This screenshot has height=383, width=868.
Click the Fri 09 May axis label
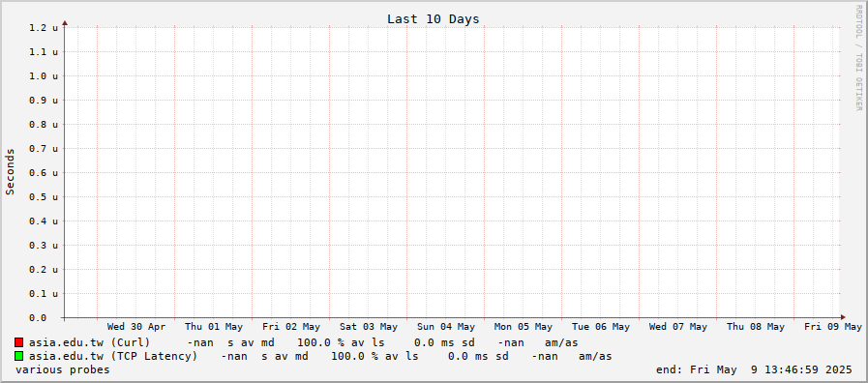[833, 327]
